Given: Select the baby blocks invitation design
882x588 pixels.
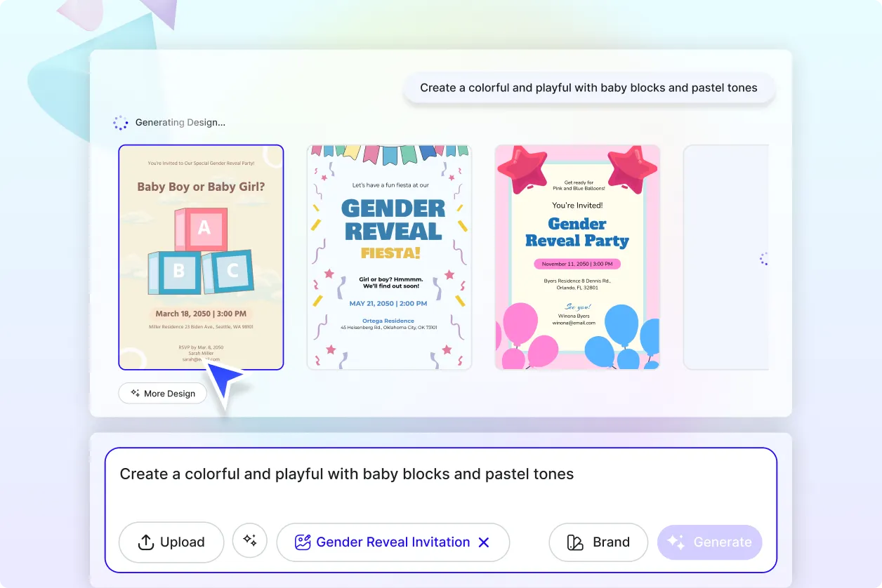Looking at the screenshot, I should click(x=201, y=257).
